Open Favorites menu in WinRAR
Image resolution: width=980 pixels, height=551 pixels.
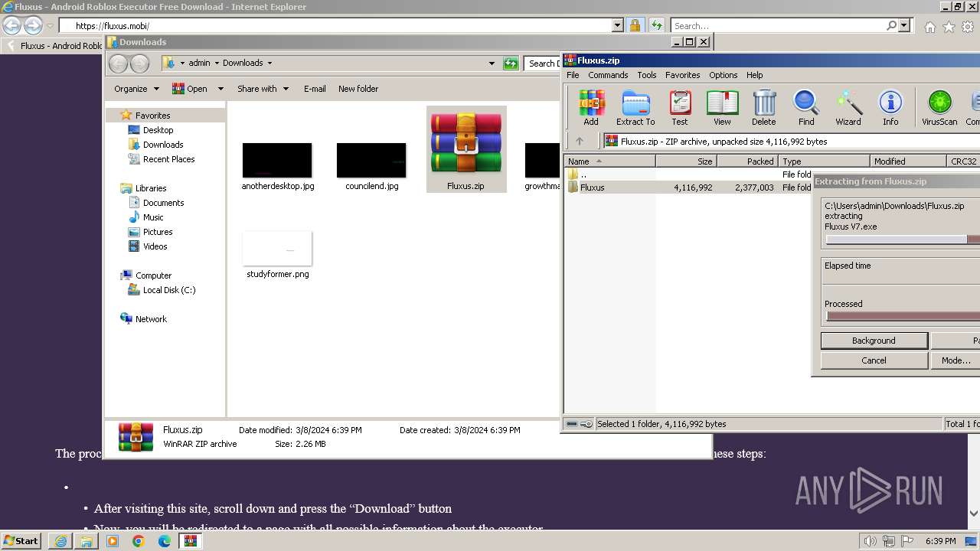coord(682,75)
